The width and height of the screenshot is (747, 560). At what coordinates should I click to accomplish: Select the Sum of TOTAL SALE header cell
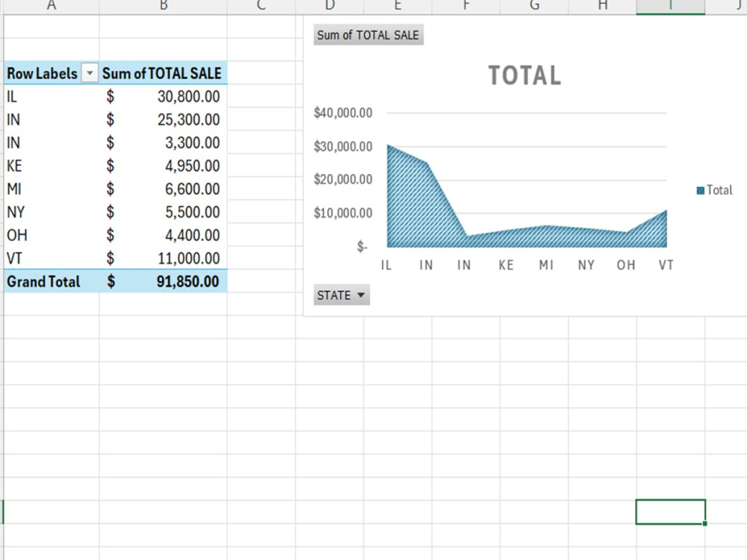[163, 73]
